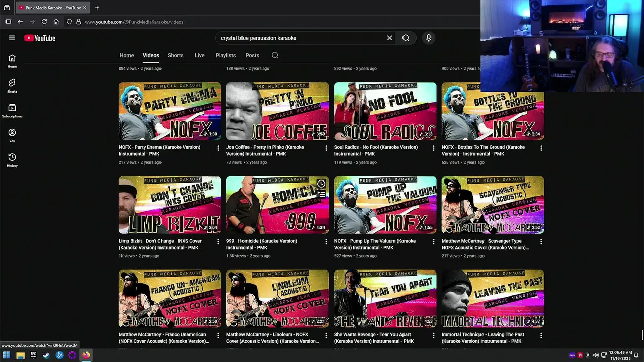Open Joe Coffee - Pretty In Pinko title link
This screenshot has height=362, width=644.
pyautogui.click(x=266, y=150)
